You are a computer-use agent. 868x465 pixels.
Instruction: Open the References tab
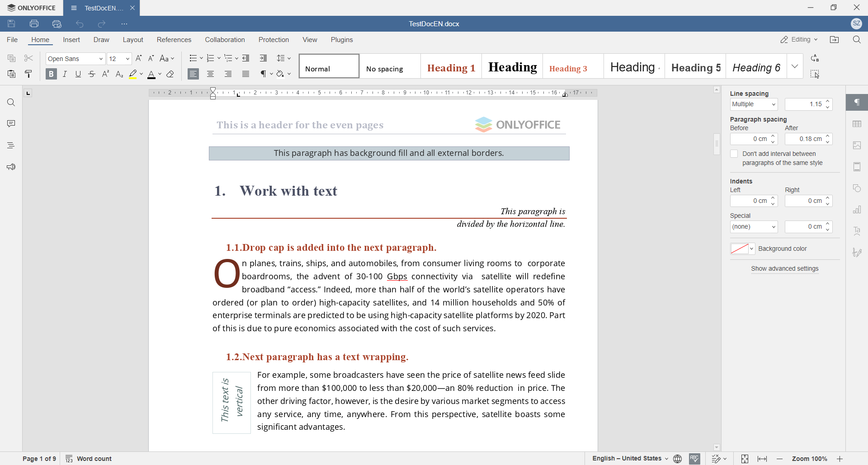pyautogui.click(x=174, y=40)
